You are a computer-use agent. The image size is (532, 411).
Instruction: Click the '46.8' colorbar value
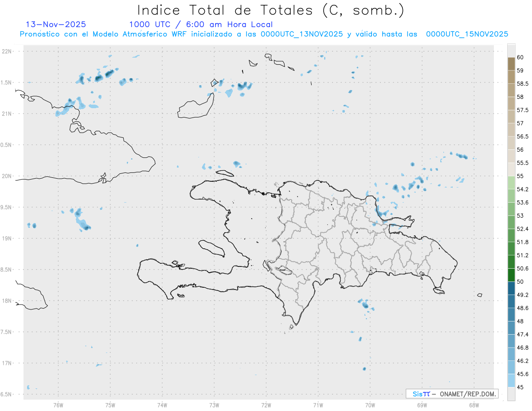tap(523, 348)
